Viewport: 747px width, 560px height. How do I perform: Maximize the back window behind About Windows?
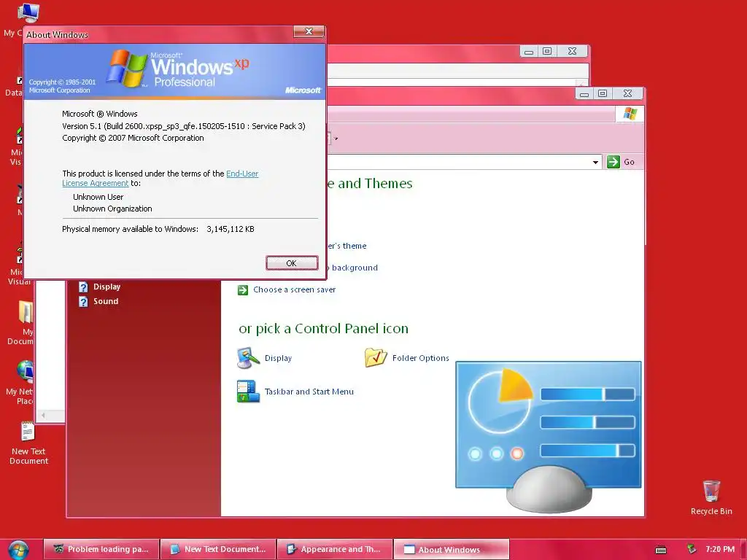547,51
